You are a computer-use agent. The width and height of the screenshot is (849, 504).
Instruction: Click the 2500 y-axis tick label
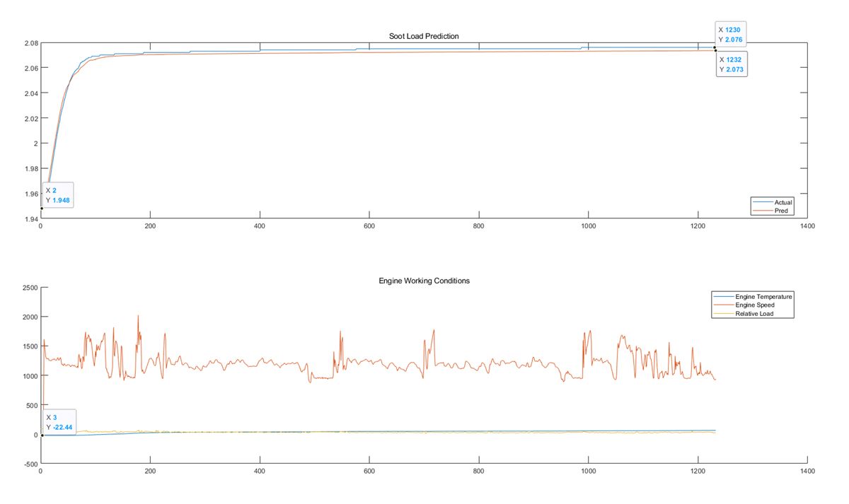tap(28, 288)
